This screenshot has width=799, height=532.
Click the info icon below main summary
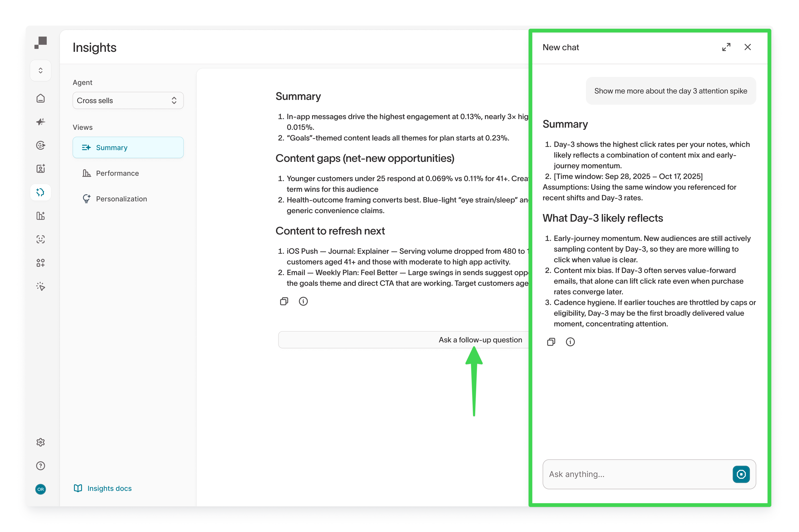303,301
